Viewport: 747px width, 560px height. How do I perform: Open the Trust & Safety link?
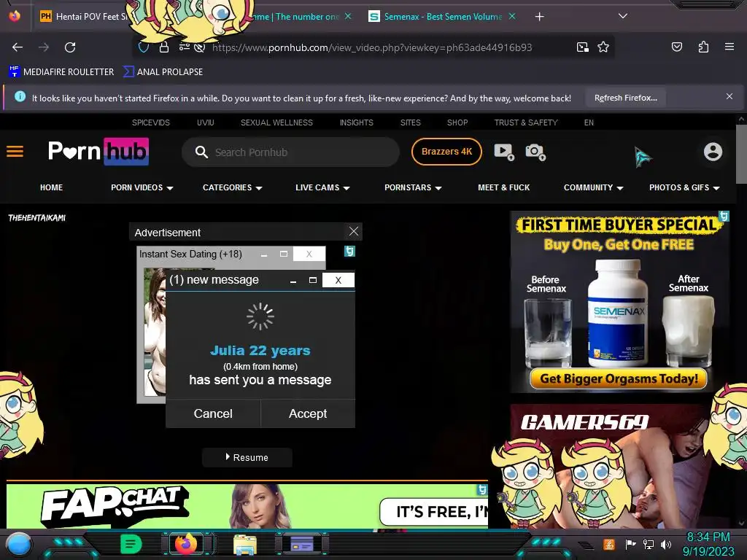click(x=526, y=122)
